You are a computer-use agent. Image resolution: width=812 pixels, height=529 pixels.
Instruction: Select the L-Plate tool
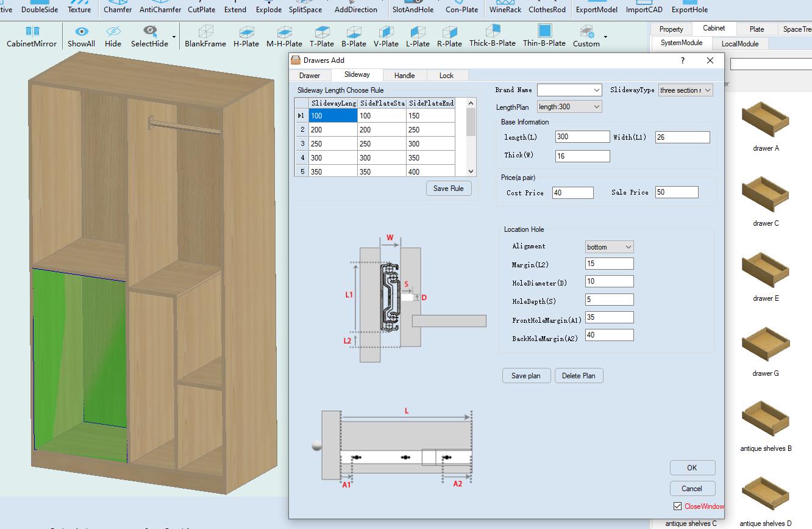tap(418, 32)
